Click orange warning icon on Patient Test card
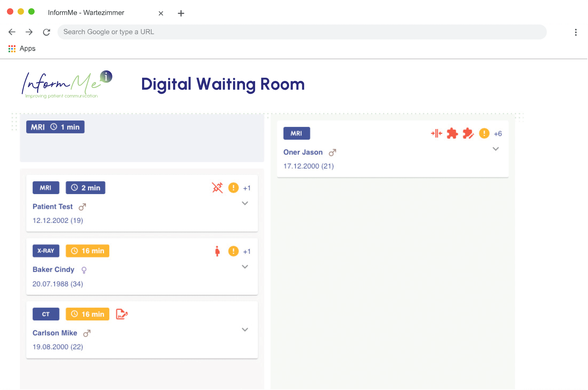Image resolution: width=588 pixels, height=390 pixels. pyautogui.click(x=233, y=188)
